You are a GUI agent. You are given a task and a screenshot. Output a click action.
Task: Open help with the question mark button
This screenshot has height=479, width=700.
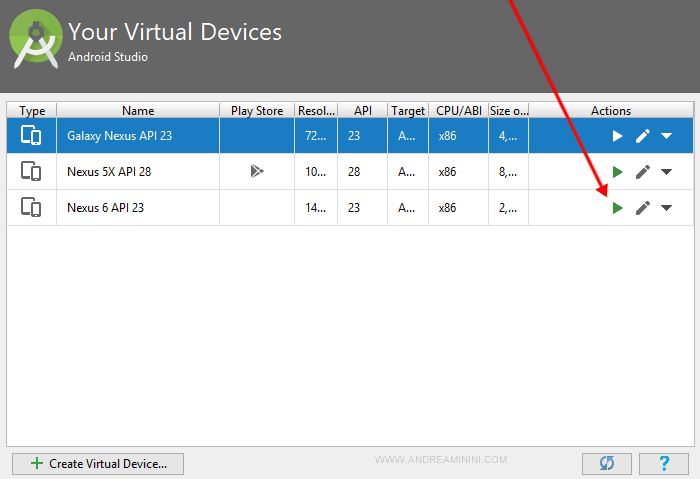tap(664, 464)
